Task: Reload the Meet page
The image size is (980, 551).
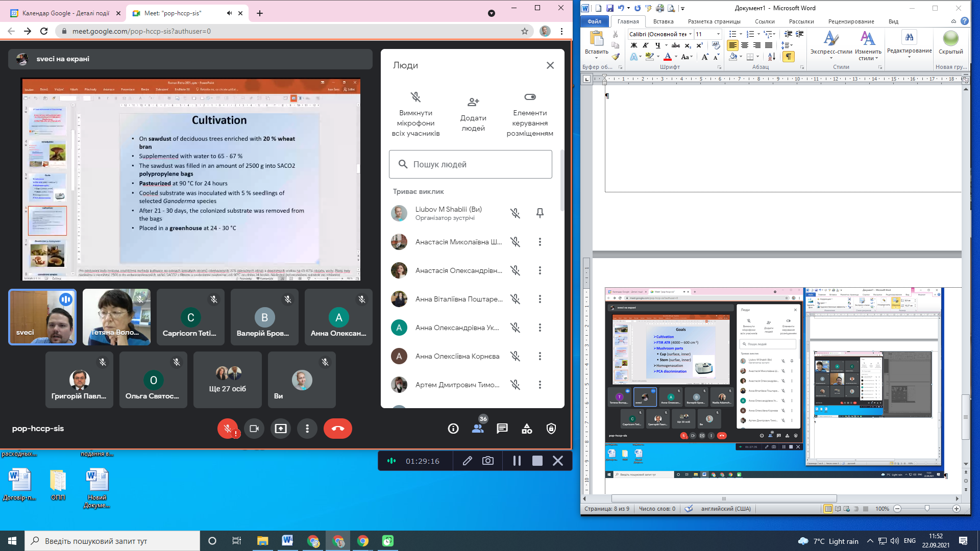Action: pos(44,31)
